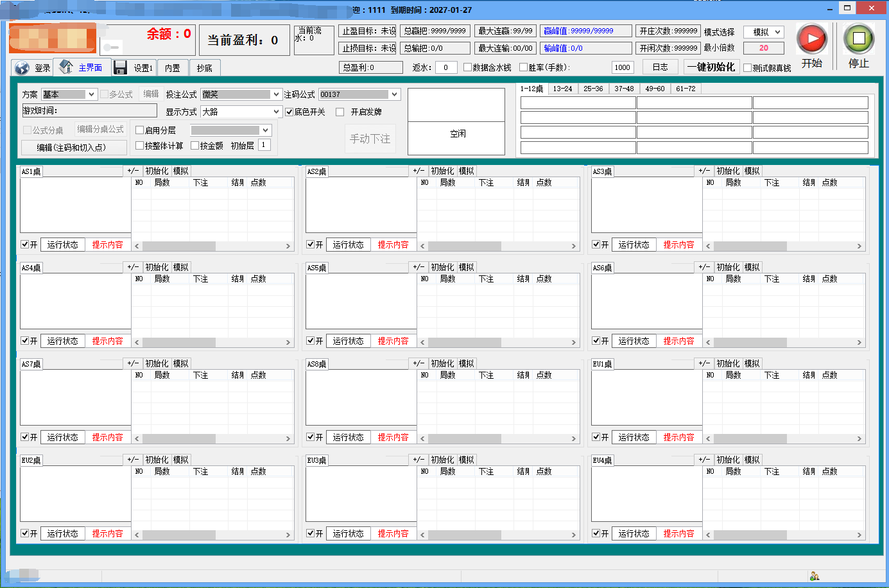
Task: Expand the 显示方式 dropdown showing 大路
Action: coord(241,112)
